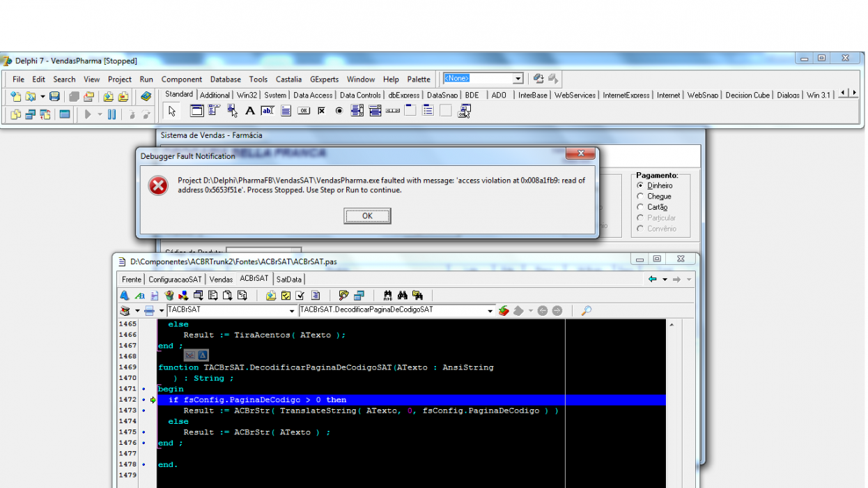Click the editor back navigation arrow
The height and width of the screenshot is (488, 868).
click(653, 280)
